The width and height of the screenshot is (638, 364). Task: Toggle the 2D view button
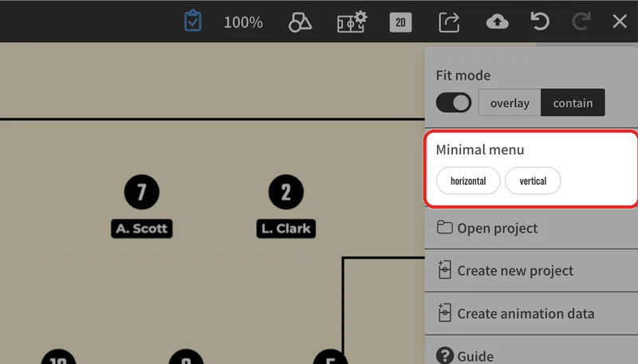[x=400, y=22]
